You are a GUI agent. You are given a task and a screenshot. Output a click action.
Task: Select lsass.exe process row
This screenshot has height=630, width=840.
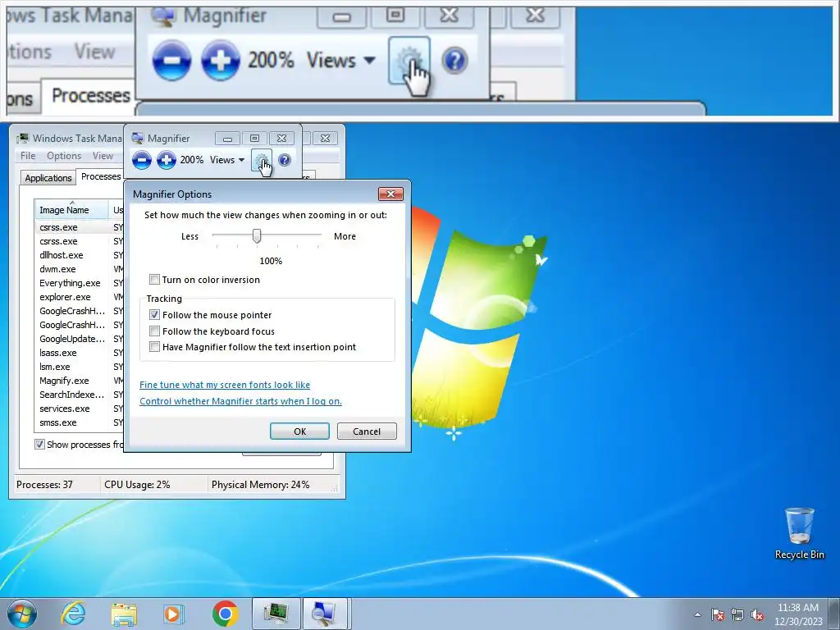[x=79, y=353]
